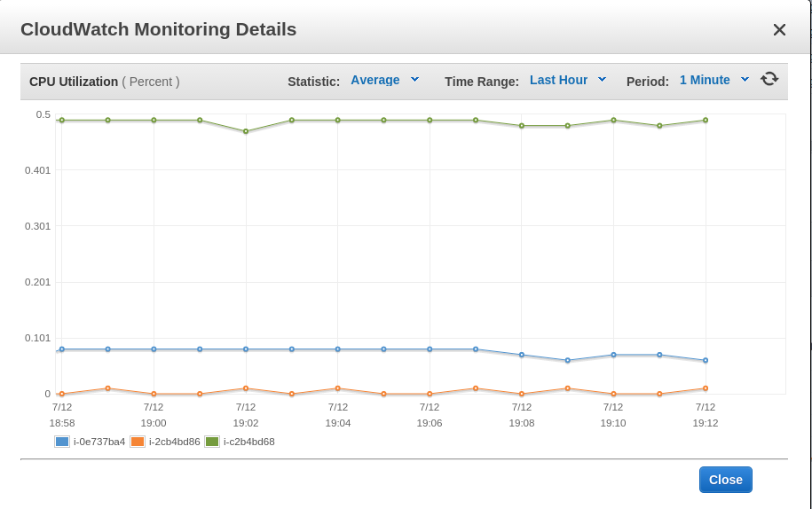Click the blue Close button
Image resolution: width=812 pixels, height=509 pixels.
pyautogui.click(x=726, y=480)
